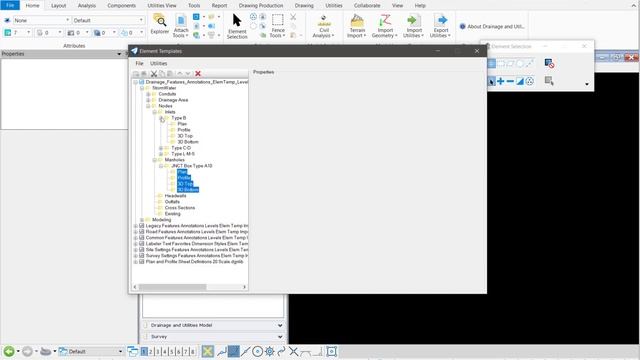
Task: Switch to the Drawing Production ribbon tab
Action: point(260,6)
